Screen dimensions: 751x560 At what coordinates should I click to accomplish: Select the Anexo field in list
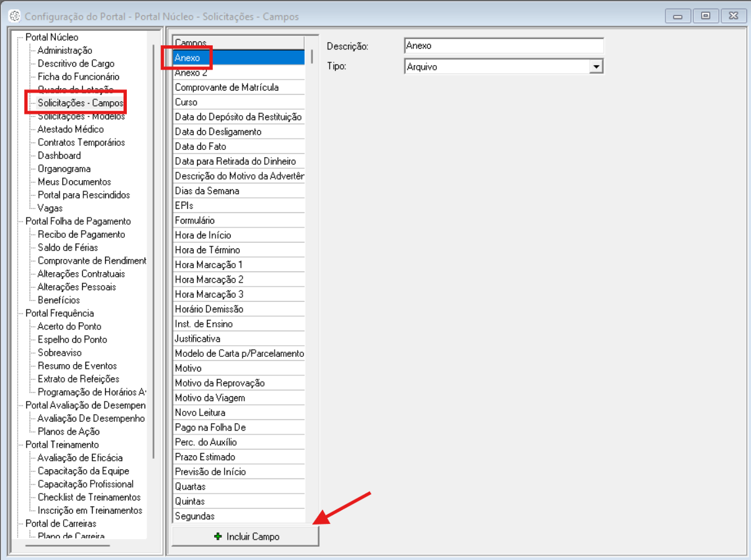188,58
